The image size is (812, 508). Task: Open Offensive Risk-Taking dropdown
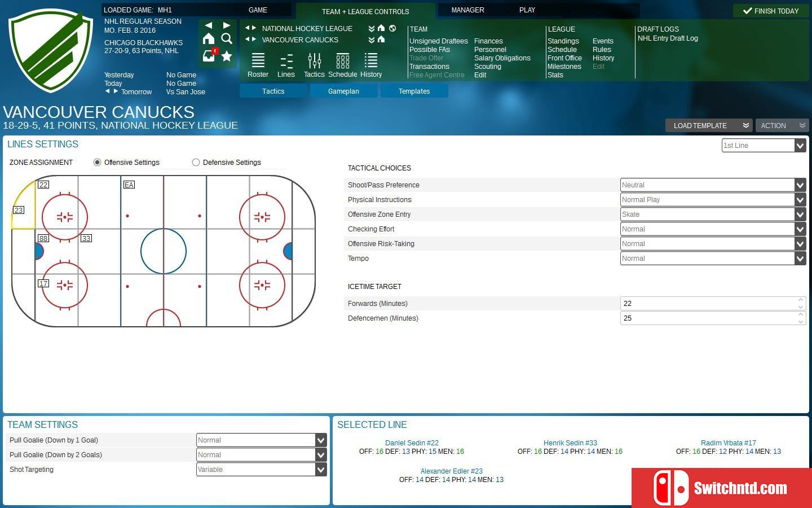713,243
